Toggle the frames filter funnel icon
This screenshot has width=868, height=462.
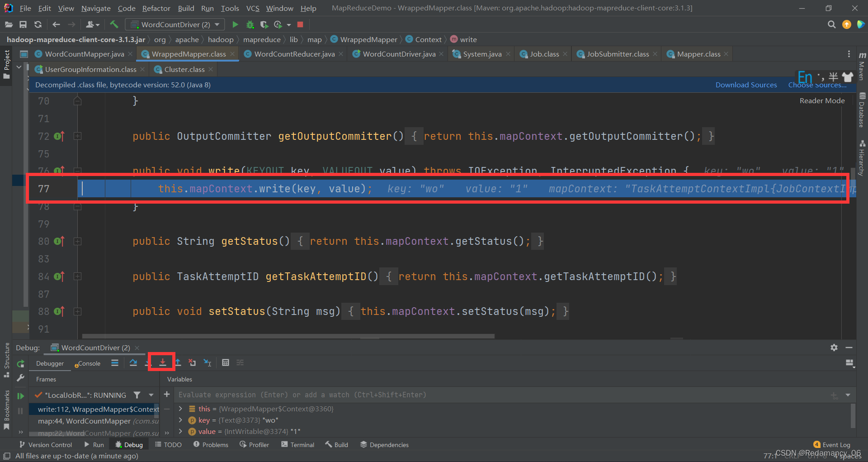137,395
